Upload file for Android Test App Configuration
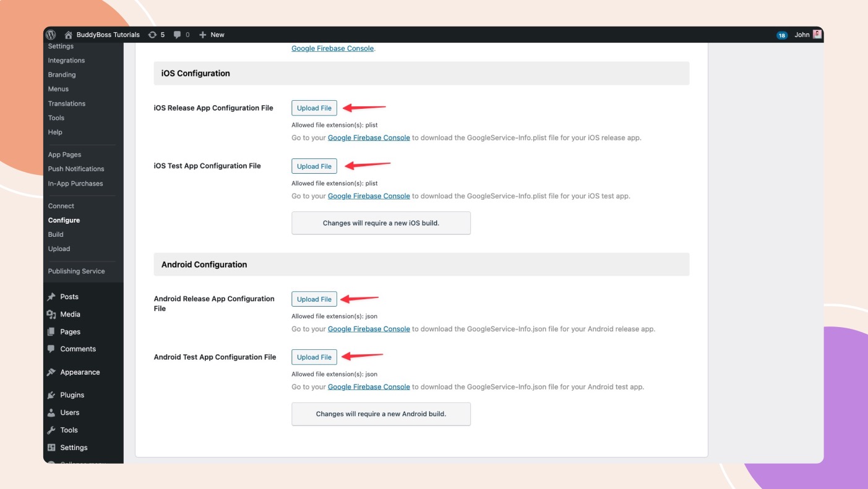The width and height of the screenshot is (868, 489). point(314,357)
